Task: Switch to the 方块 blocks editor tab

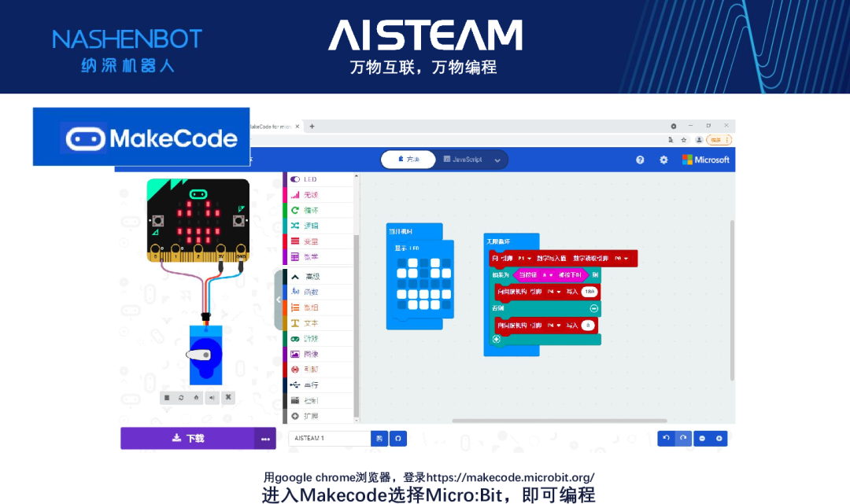Action: click(408, 159)
